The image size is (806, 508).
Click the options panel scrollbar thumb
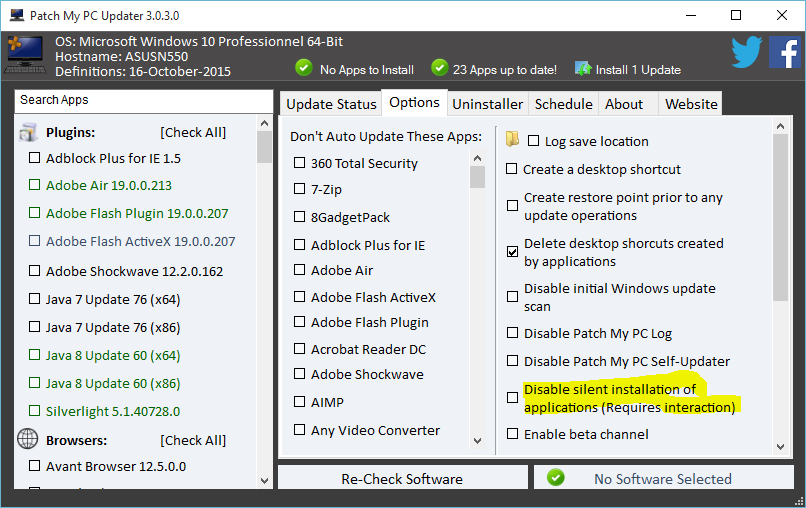pos(780,217)
